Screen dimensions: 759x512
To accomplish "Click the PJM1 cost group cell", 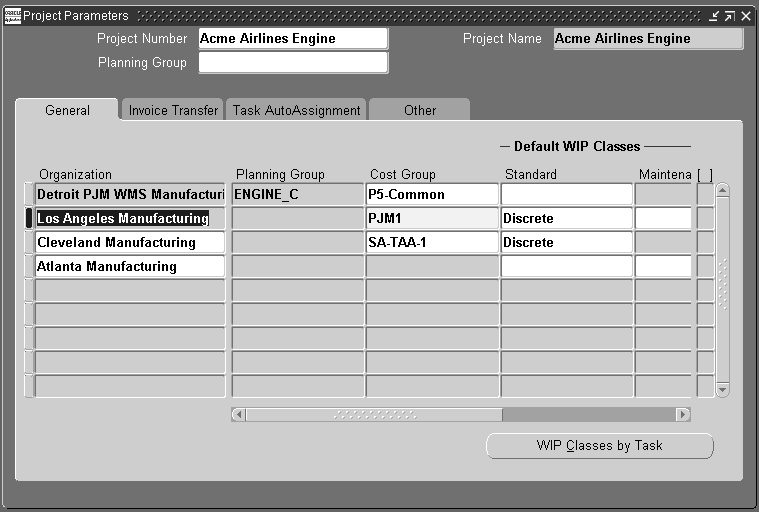I will click(x=432, y=218).
